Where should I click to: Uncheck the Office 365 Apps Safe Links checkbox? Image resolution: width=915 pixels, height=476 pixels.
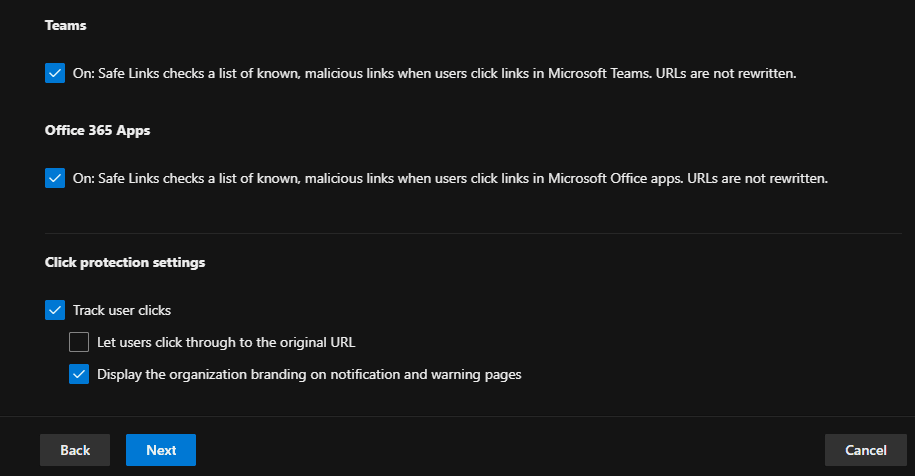click(x=55, y=178)
